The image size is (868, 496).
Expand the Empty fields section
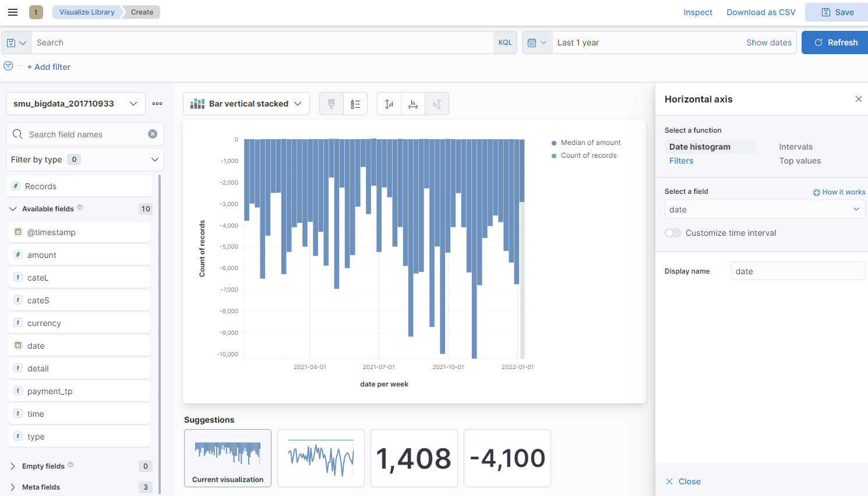(x=13, y=466)
